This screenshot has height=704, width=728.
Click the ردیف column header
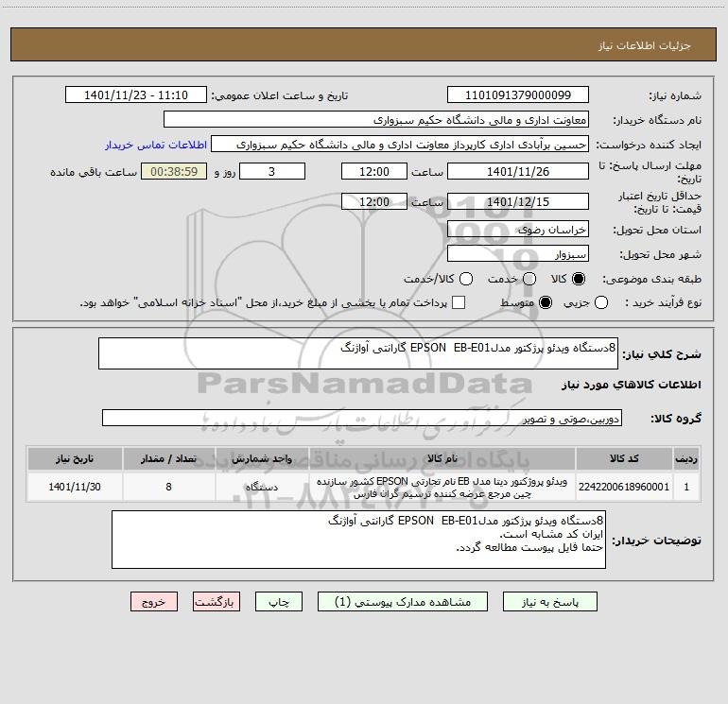click(x=686, y=458)
